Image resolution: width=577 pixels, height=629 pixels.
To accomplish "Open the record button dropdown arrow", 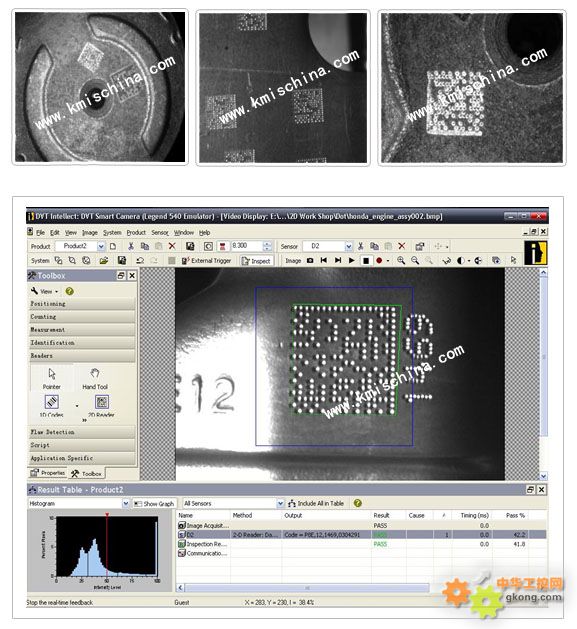I will 388,260.
